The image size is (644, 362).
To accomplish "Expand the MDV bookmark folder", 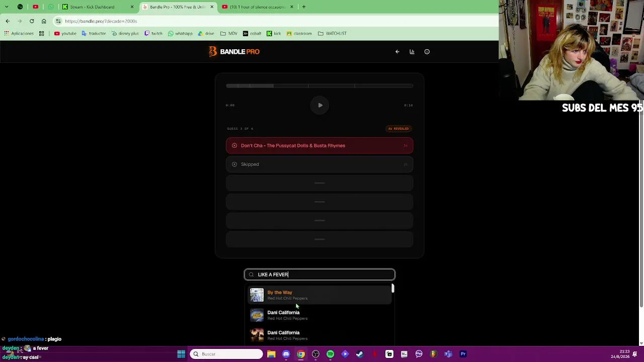I will 229,34.
